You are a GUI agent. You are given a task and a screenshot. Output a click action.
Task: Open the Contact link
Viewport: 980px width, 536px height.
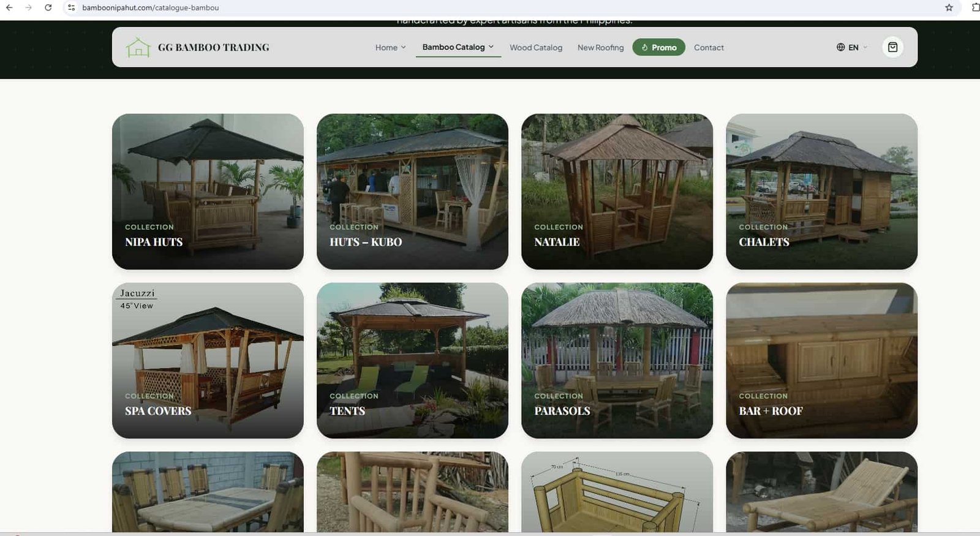(x=709, y=47)
